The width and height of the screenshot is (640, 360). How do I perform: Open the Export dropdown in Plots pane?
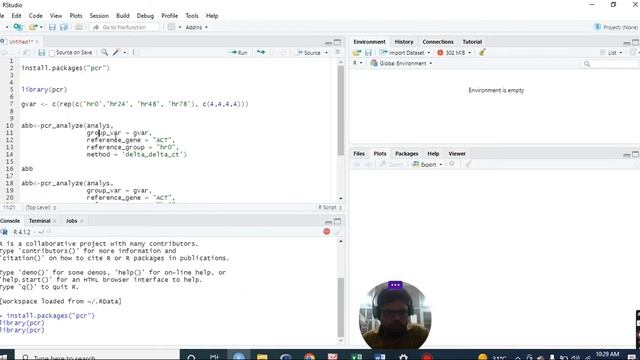(427, 164)
